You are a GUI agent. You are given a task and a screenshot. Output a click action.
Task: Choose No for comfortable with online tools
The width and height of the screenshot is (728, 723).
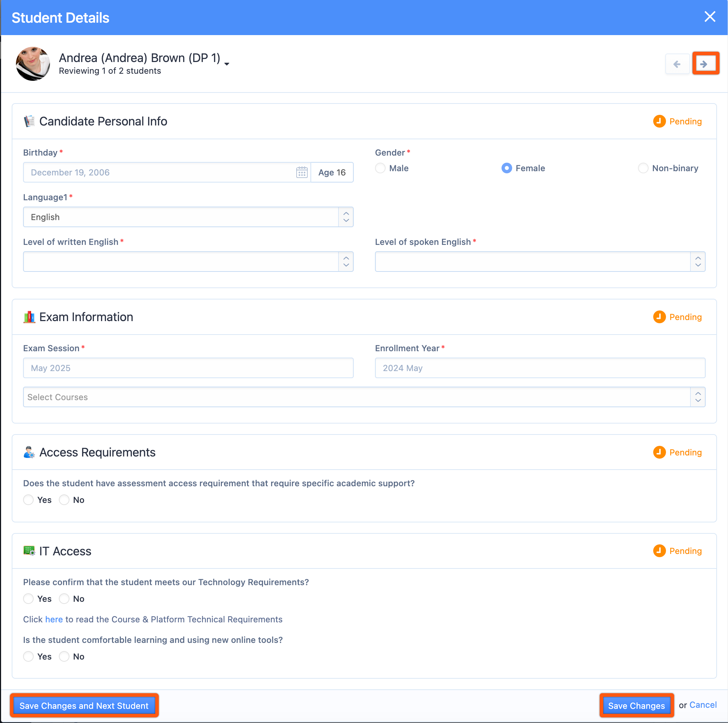click(64, 656)
